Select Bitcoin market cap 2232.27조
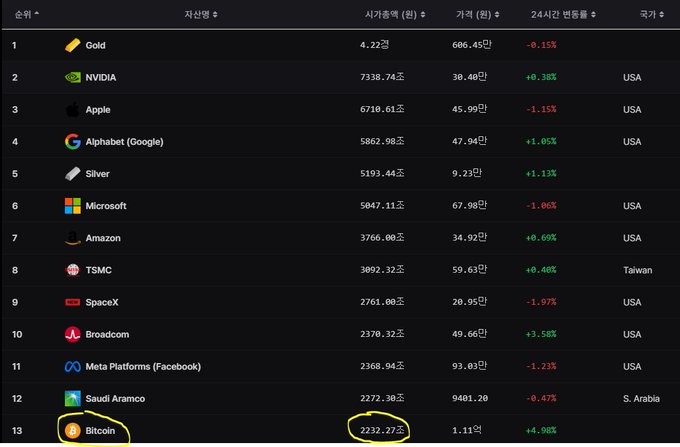Viewport: 680px width, 447px height. click(x=382, y=430)
